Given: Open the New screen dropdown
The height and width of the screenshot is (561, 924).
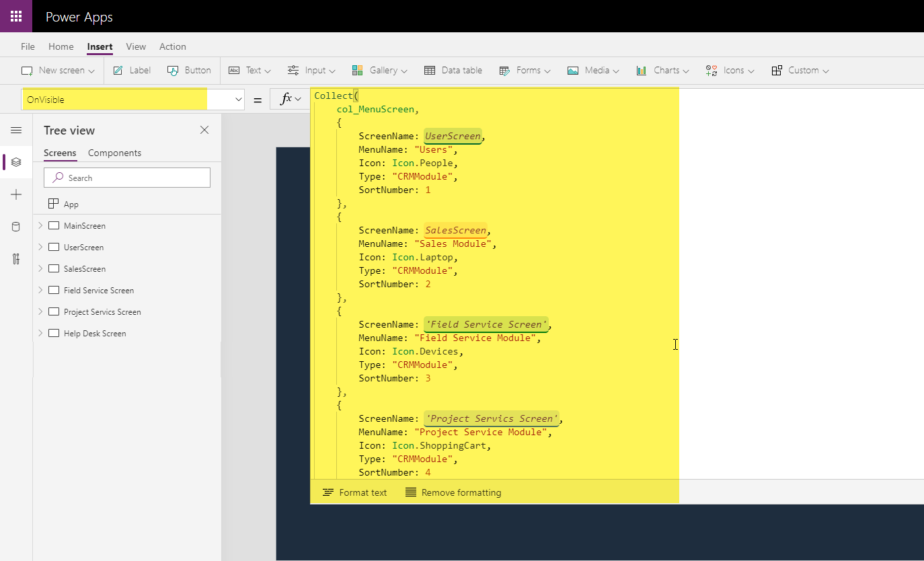Looking at the screenshot, I should point(58,70).
